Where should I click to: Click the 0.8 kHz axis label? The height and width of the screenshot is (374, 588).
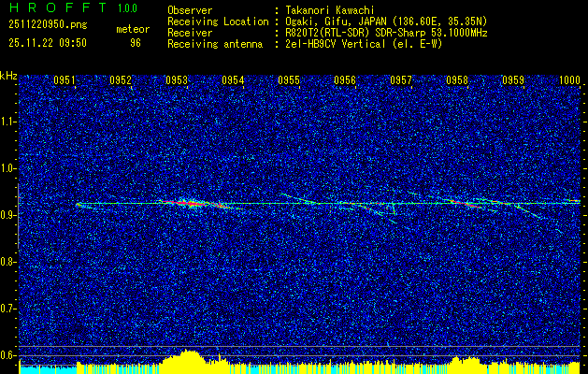point(7,262)
